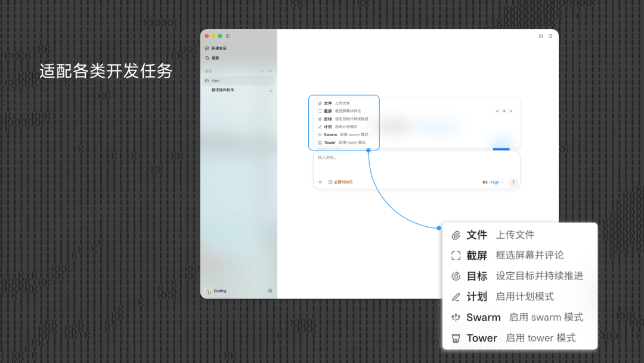The image size is (644, 363).
Task: Open the K3 · High model dropdown
Action: click(x=493, y=182)
